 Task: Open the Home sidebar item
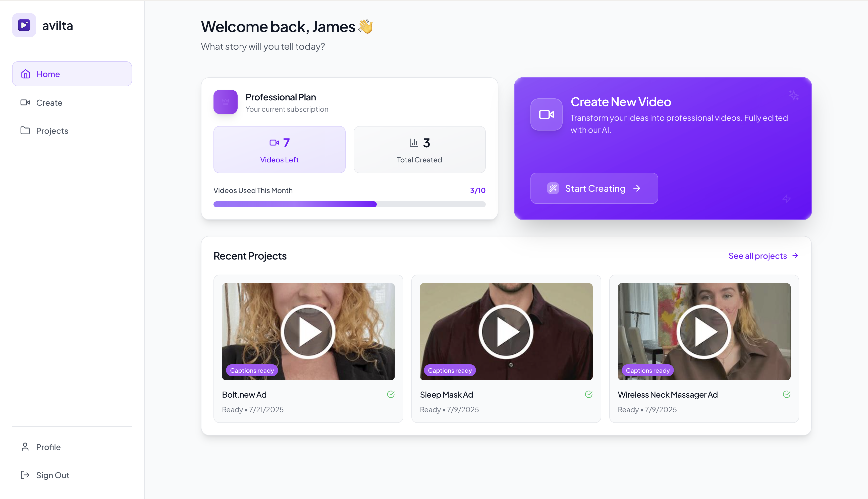tap(72, 74)
